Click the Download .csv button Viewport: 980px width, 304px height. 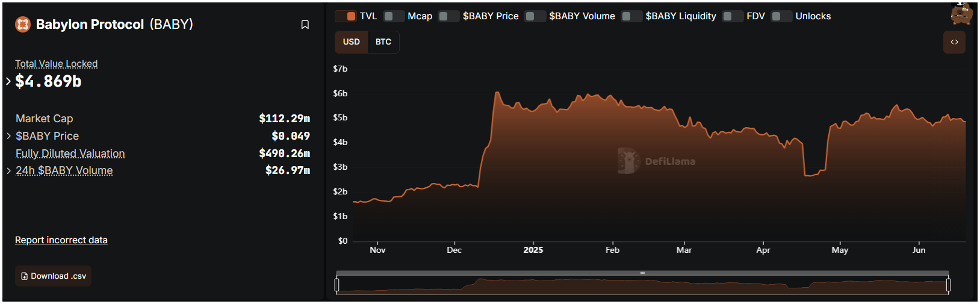tap(53, 276)
